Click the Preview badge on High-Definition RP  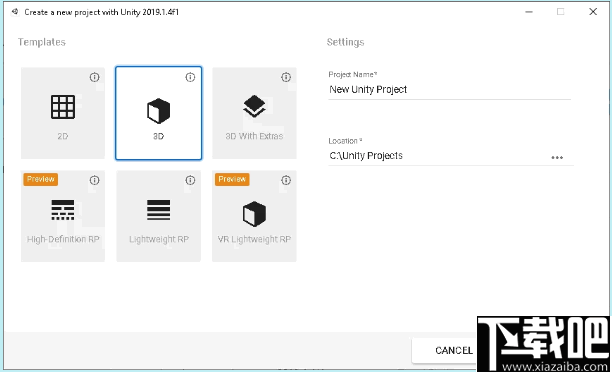tap(41, 179)
